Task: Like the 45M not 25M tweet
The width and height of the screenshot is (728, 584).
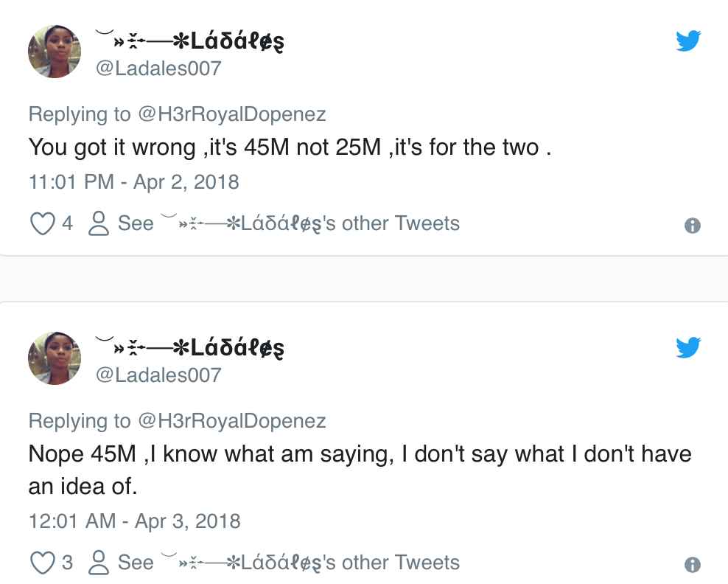Action: (42, 223)
